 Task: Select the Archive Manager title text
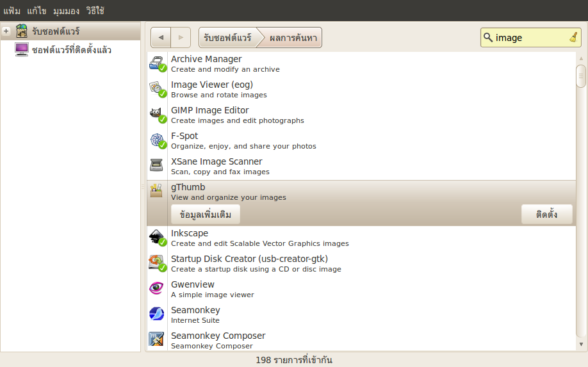click(x=206, y=59)
